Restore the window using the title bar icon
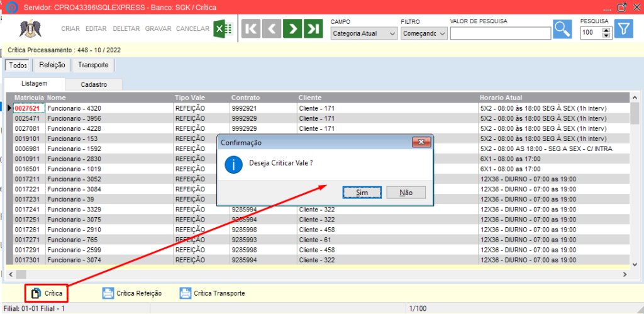644x314 pixels. [x=622, y=7]
